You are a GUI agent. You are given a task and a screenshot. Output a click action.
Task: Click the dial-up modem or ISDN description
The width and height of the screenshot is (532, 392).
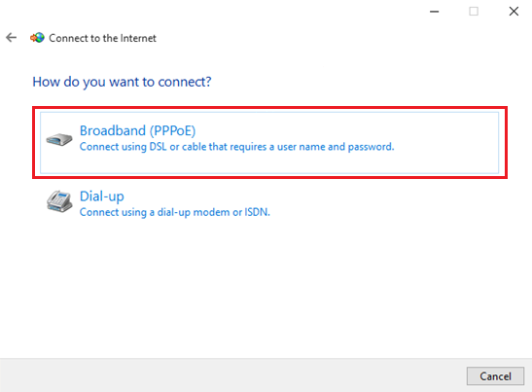click(175, 212)
